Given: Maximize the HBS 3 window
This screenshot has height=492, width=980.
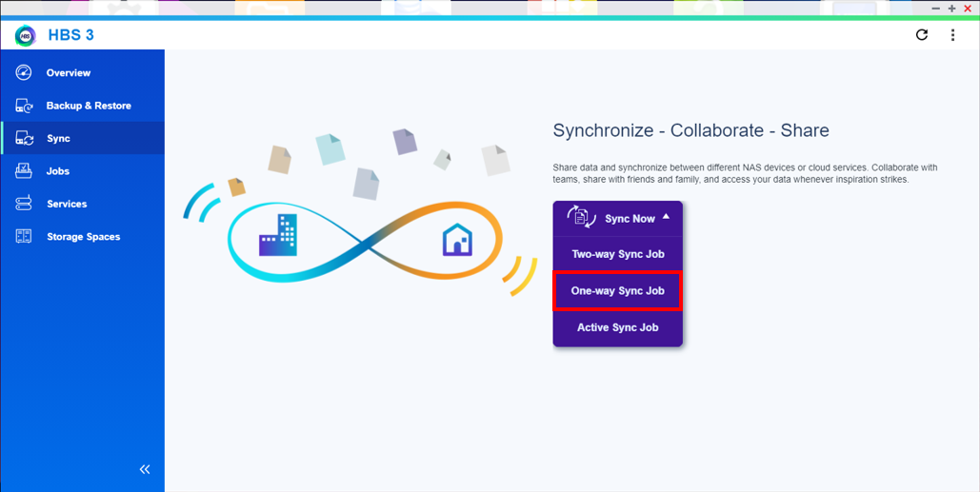Looking at the screenshot, I should (951, 9).
